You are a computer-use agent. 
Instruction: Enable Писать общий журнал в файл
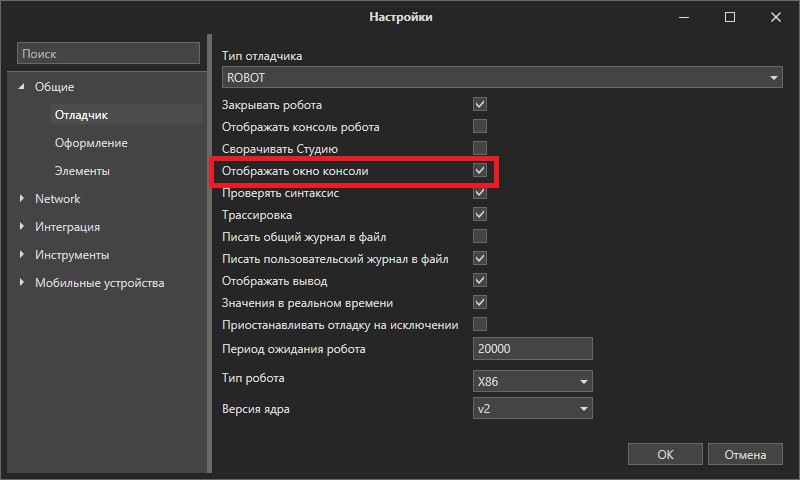pos(480,236)
